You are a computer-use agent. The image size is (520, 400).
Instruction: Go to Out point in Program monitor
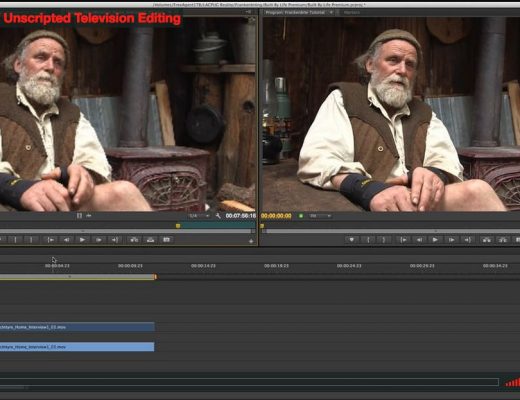[x=467, y=240]
